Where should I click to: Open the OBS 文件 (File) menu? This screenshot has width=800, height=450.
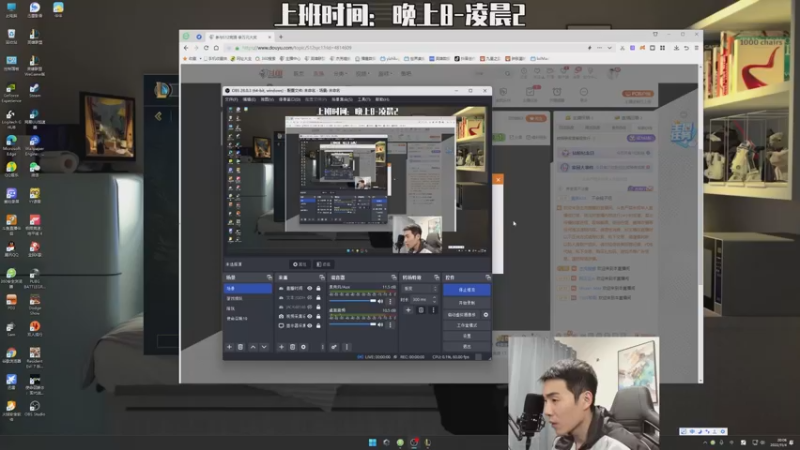point(232,99)
